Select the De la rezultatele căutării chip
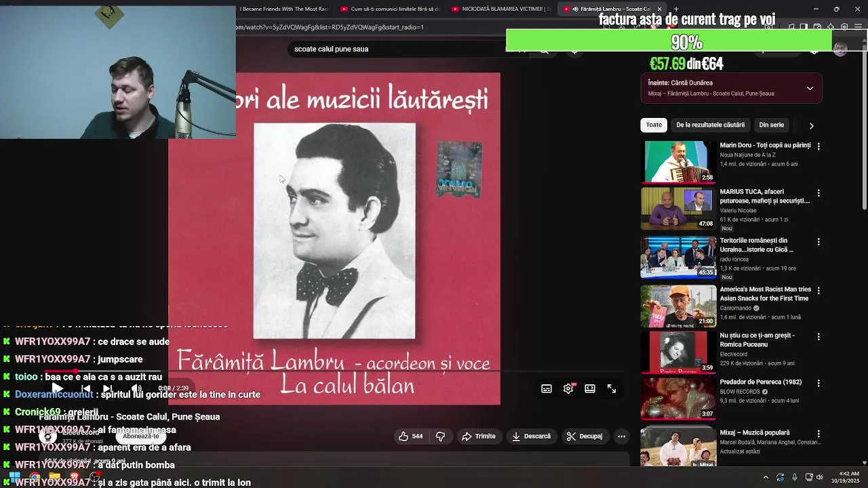Viewport: 868px width, 488px height. pos(710,125)
